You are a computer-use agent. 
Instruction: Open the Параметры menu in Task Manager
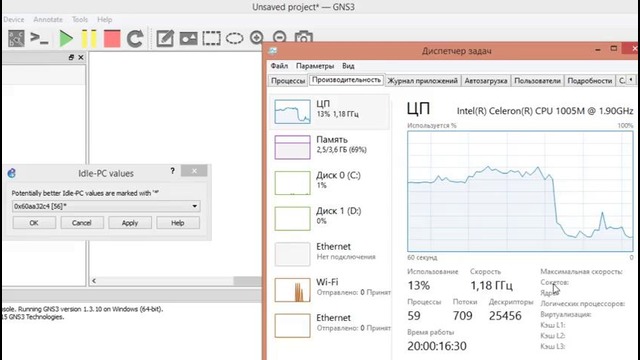pos(315,66)
